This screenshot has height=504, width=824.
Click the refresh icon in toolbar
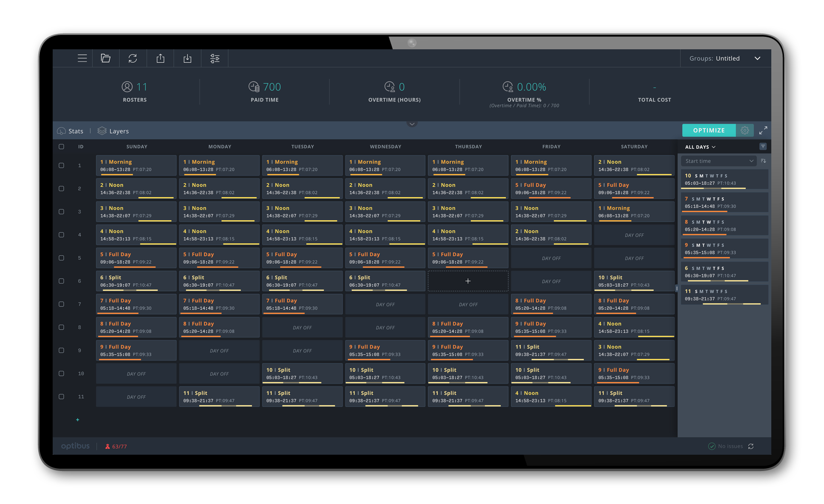pyautogui.click(x=133, y=58)
